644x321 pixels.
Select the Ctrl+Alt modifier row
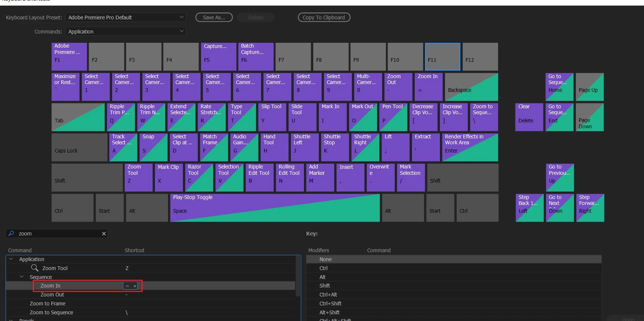click(454, 295)
